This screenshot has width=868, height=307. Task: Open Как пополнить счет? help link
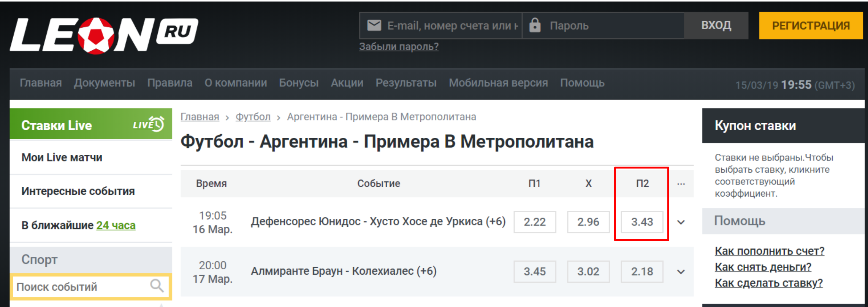coord(769,251)
